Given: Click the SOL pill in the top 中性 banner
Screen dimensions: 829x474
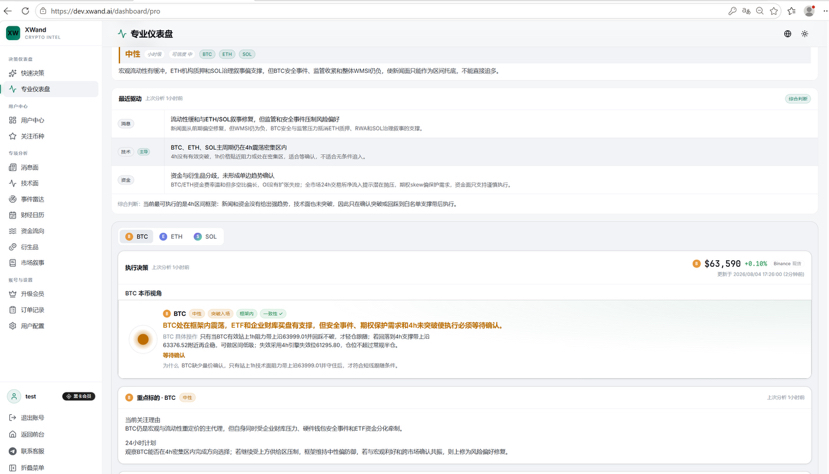Looking at the screenshot, I should [247, 54].
